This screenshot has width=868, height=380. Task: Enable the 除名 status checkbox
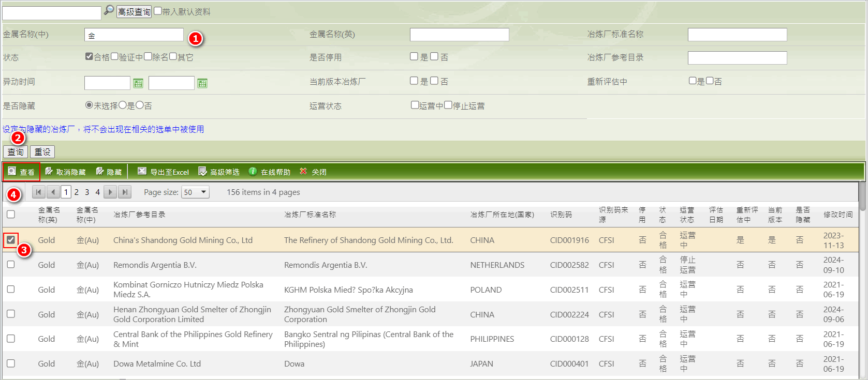click(148, 56)
